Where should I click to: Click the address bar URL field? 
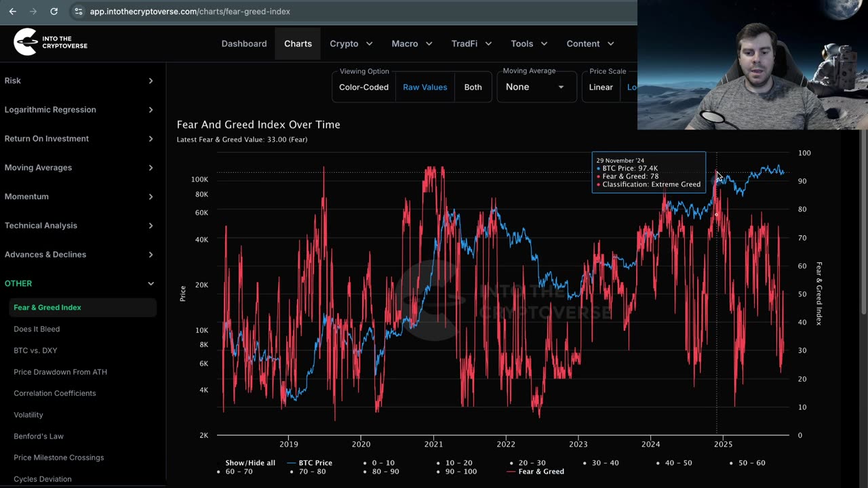pyautogui.click(x=190, y=12)
